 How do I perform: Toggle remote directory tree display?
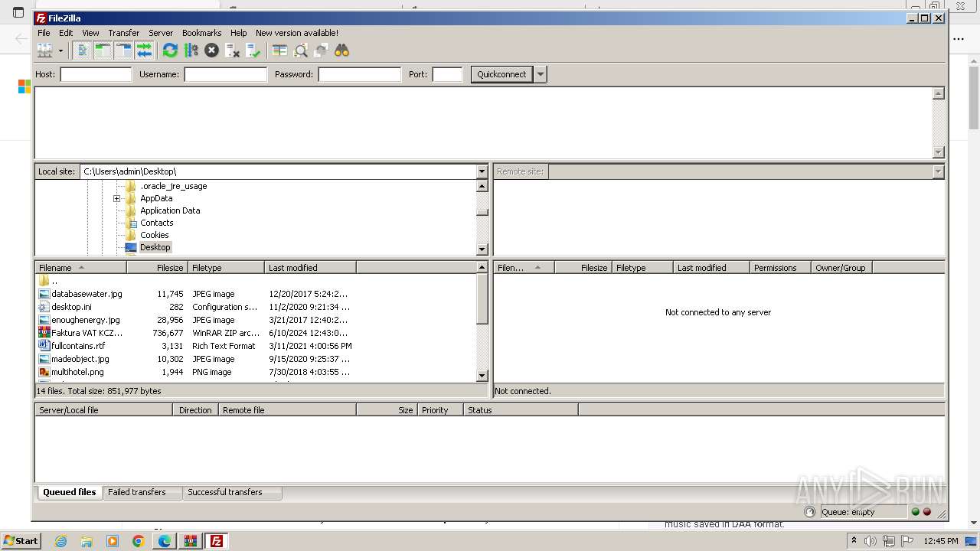coord(123,51)
